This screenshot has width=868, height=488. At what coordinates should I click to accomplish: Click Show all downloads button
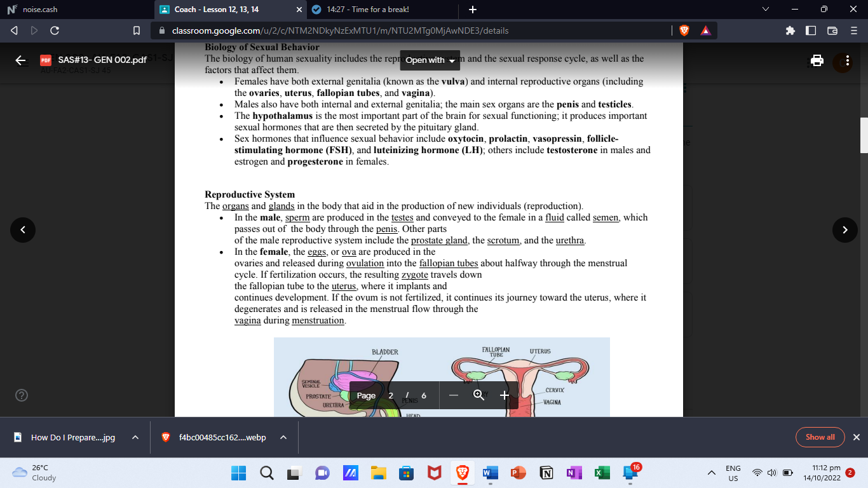click(x=820, y=437)
